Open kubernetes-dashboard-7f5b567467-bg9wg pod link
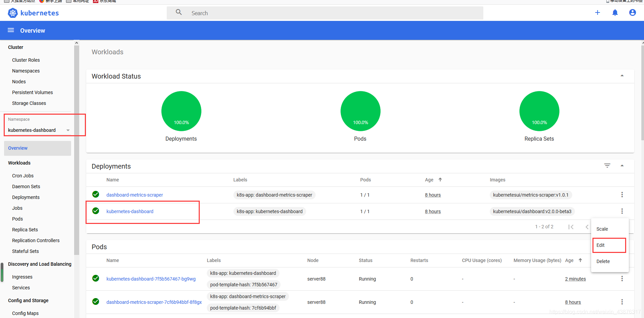The height and width of the screenshot is (318, 644). pos(151,279)
